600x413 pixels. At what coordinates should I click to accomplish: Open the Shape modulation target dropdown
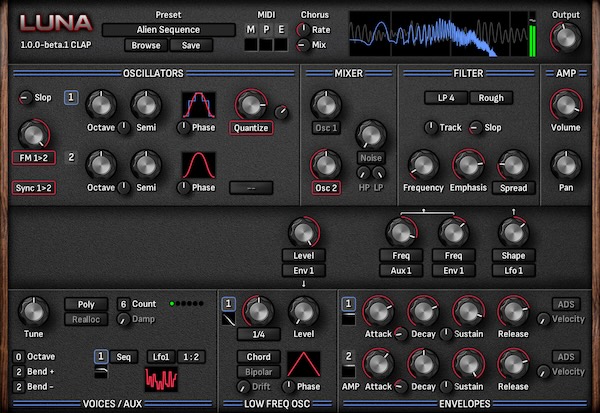click(x=514, y=255)
